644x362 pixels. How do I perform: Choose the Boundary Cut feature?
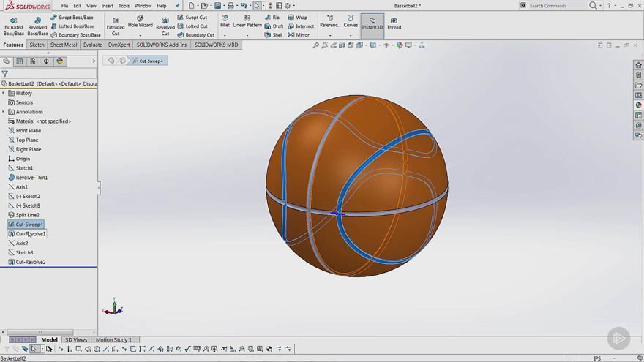pos(196,35)
